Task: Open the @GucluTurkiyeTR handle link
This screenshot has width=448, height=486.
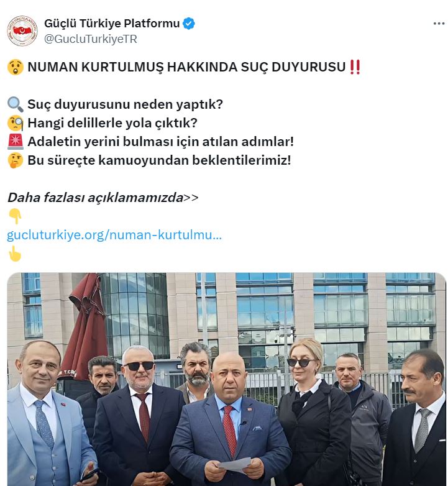Action: [91, 39]
